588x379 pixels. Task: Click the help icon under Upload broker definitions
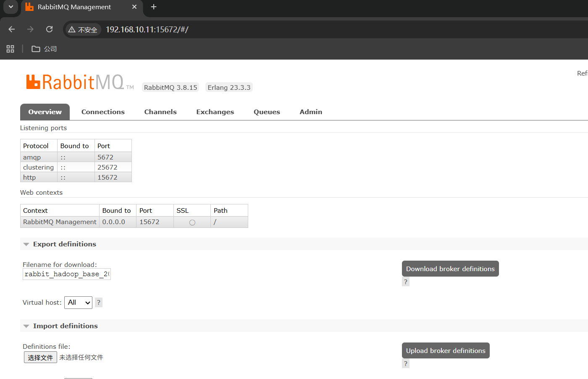406,363
